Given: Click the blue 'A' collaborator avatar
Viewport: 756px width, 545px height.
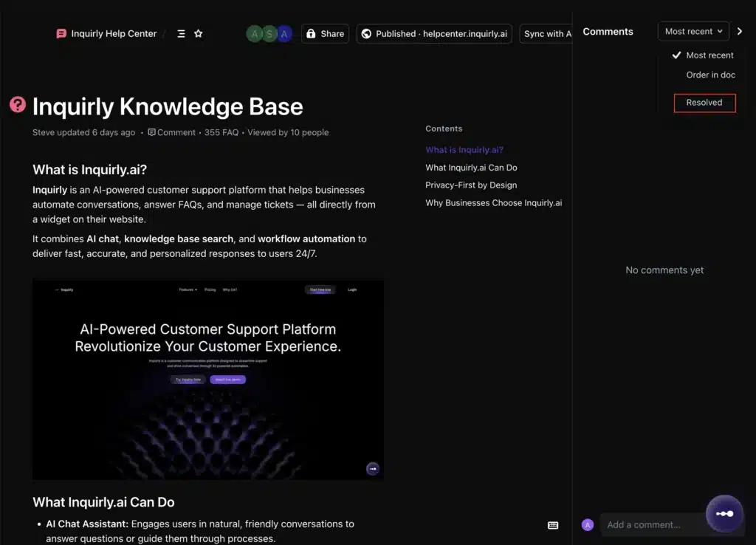Looking at the screenshot, I should coord(284,34).
